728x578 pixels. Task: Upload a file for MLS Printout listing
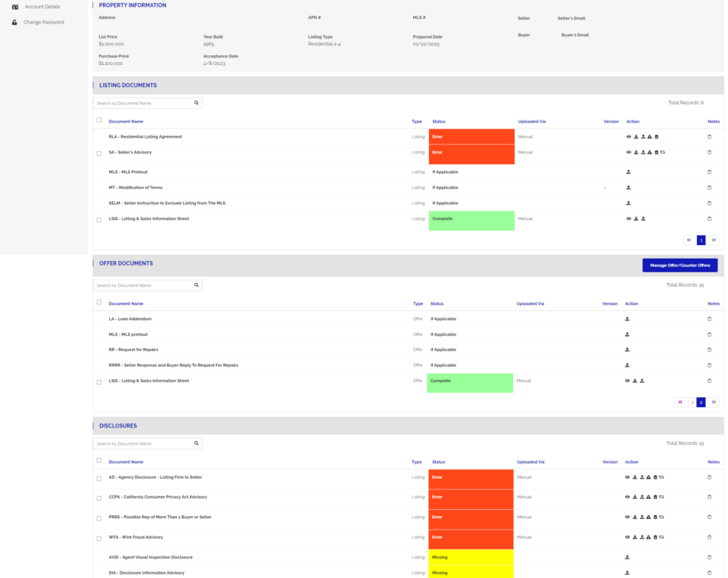click(628, 172)
